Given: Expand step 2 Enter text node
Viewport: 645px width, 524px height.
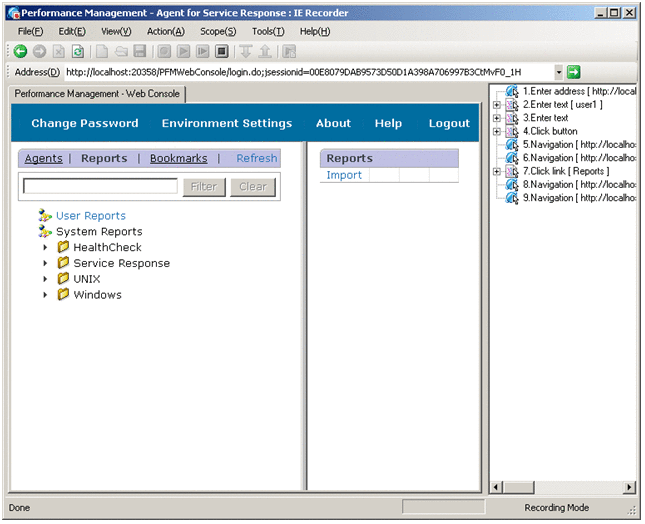Looking at the screenshot, I should pyautogui.click(x=497, y=105).
